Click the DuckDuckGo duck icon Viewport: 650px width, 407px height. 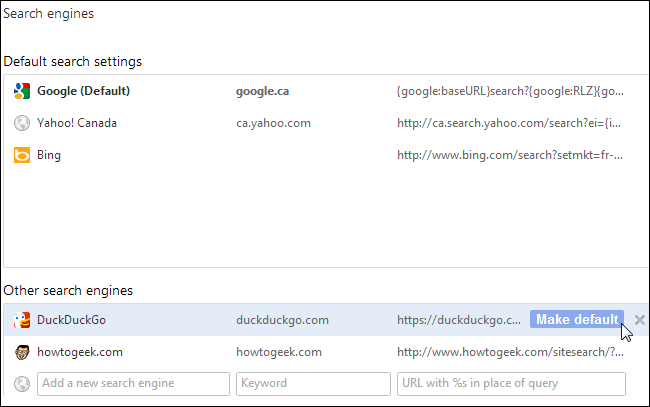pyautogui.click(x=22, y=320)
